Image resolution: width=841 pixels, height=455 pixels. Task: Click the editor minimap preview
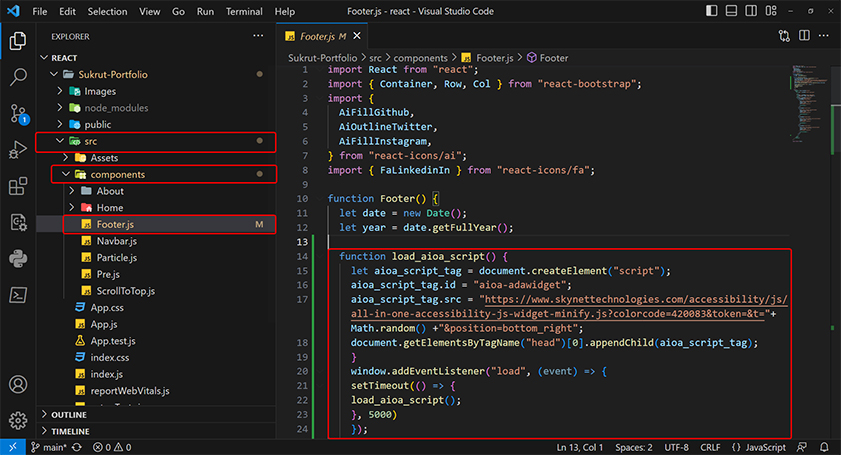810,103
